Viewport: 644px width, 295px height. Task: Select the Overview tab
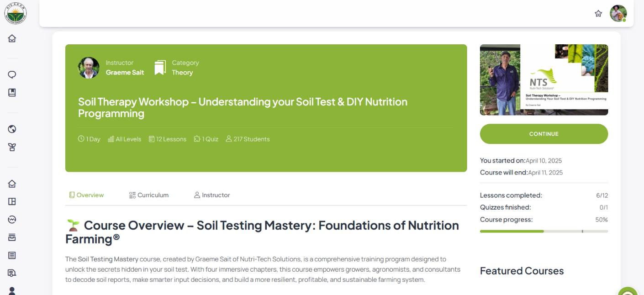point(86,195)
